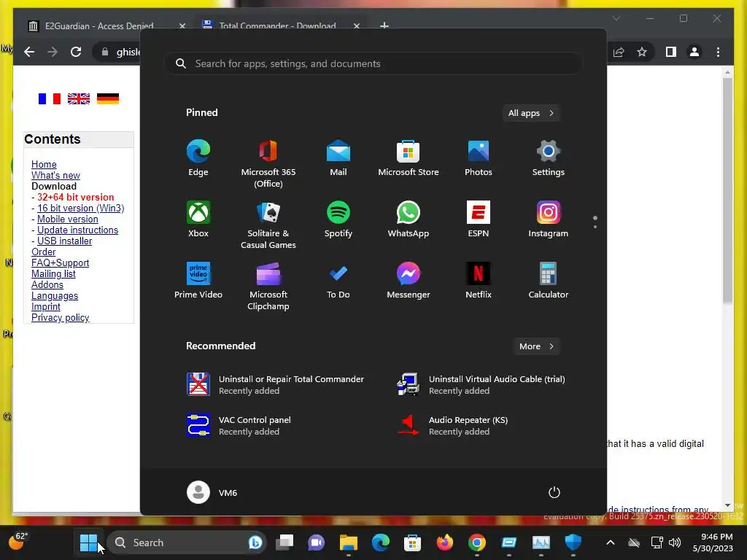This screenshot has width=747, height=560.
Task: Click the Start menu search field
Action: (373, 64)
